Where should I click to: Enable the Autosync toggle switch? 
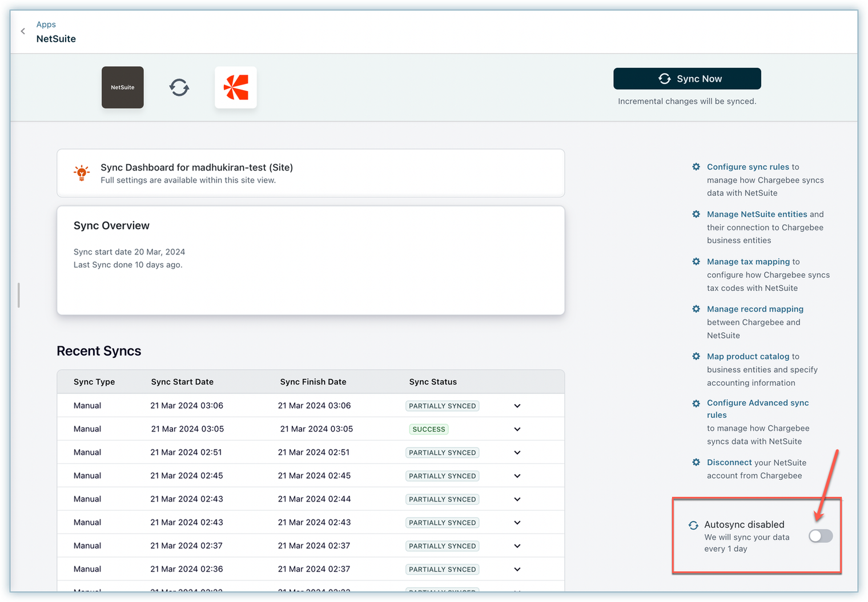tap(821, 536)
